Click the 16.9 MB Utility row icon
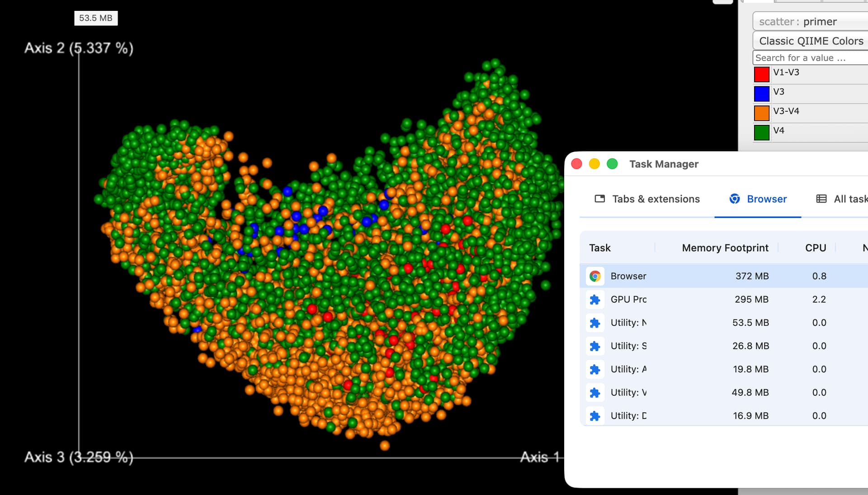 pos(595,416)
